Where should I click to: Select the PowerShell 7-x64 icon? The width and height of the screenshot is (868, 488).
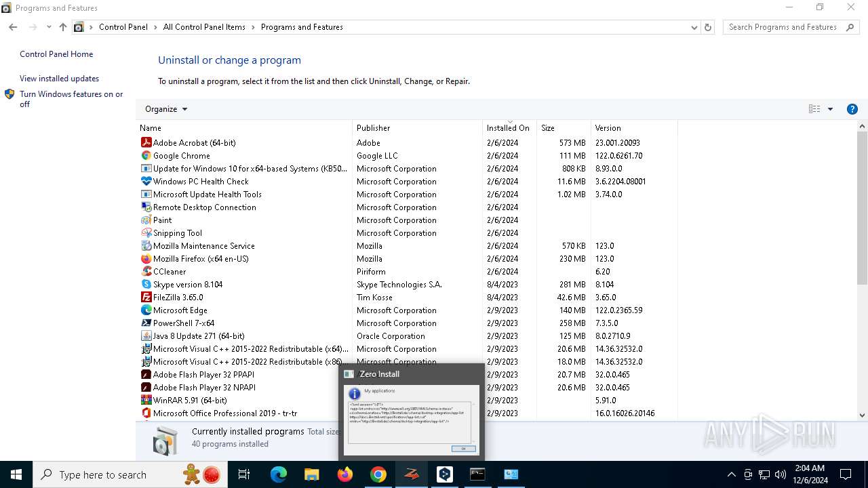pyautogui.click(x=146, y=323)
